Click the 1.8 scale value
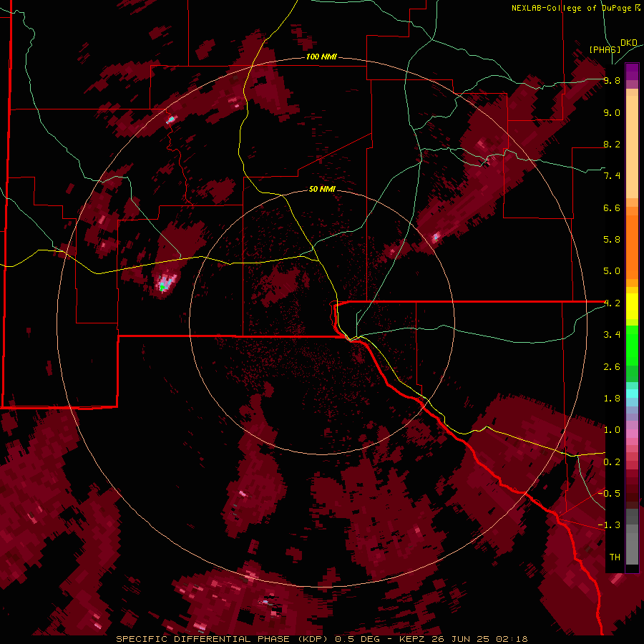The width and height of the screenshot is (644, 644). coord(612,399)
